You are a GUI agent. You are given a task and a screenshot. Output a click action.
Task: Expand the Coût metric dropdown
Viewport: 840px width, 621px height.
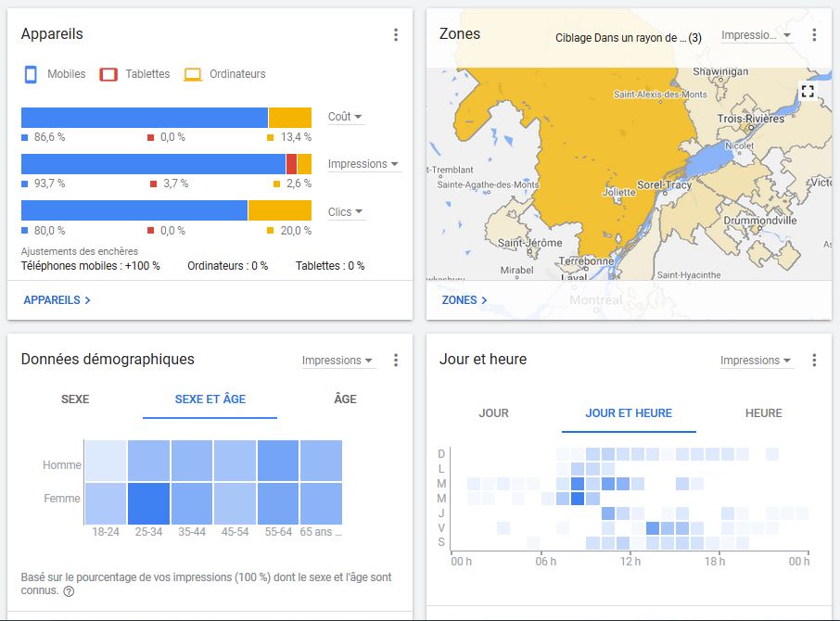(x=345, y=117)
